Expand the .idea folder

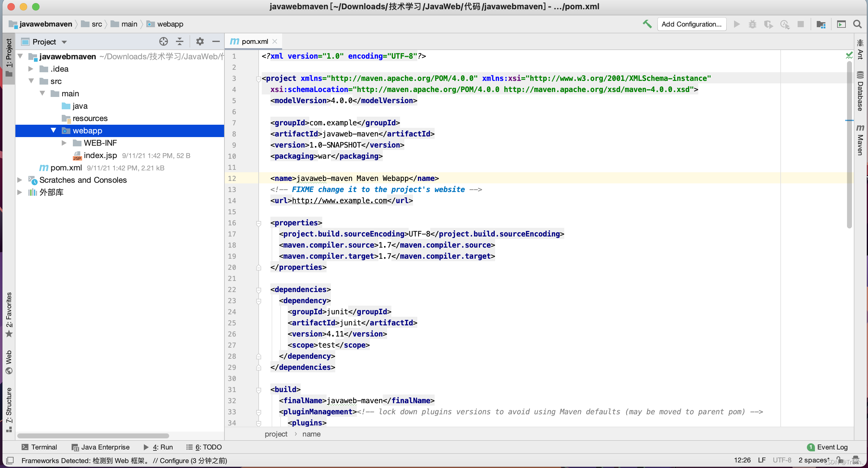pyautogui.click(x=31, y=69)
